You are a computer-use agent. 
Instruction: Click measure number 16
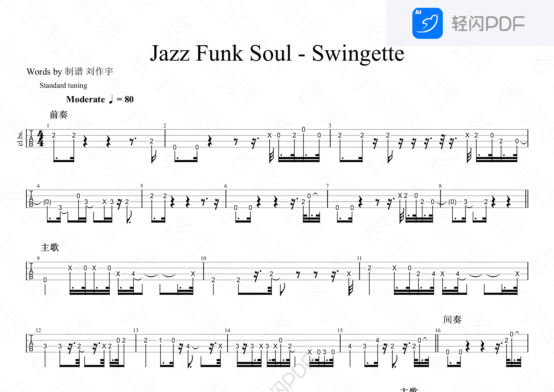[438, 331]
